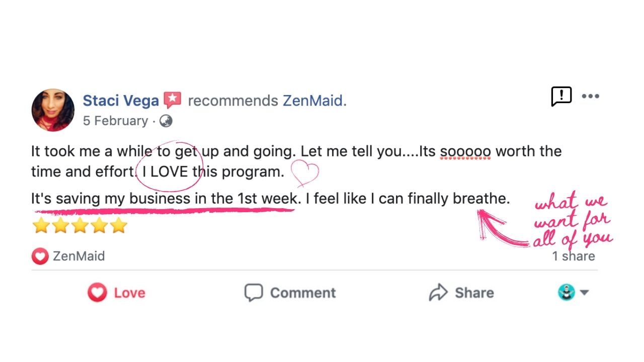Share the post using Share button

point(461,293)
